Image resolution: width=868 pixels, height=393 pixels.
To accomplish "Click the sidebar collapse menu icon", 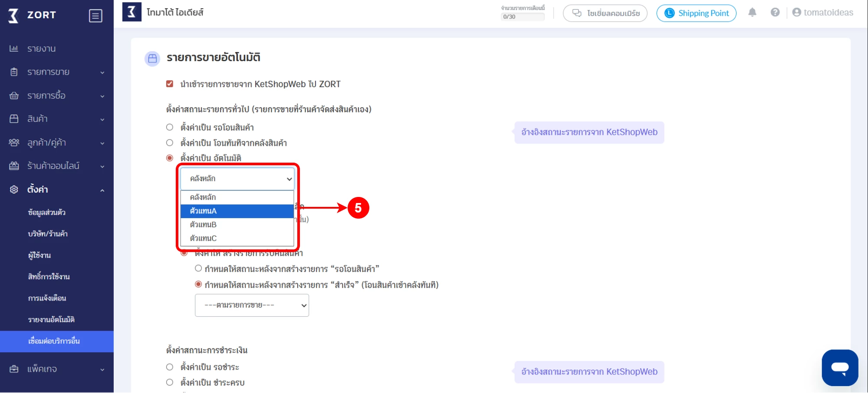I will (95, 16).
